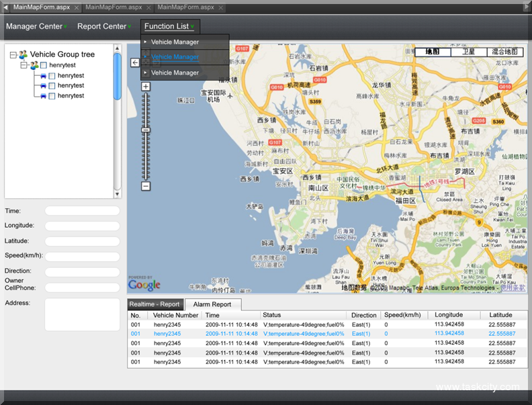Choose the topmost Vehicle Manager menu entry
The width and height of the screenshot is (532, 405).
point(175,42)
